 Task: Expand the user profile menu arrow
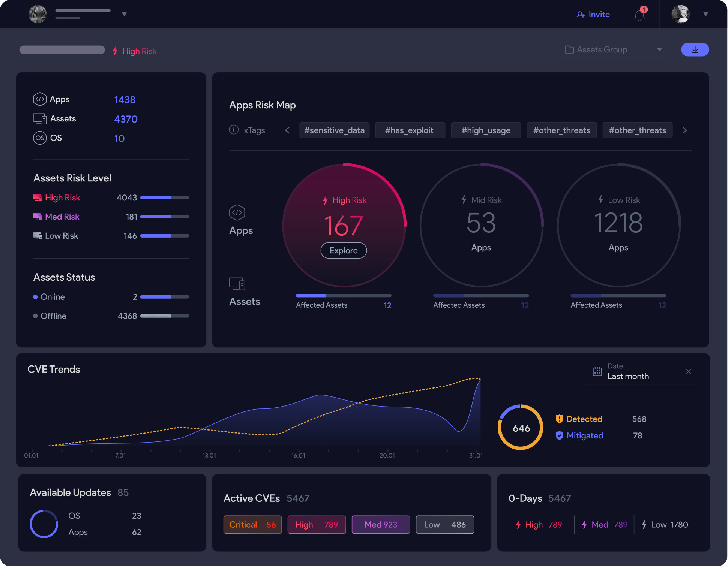(x=705, y=14)
